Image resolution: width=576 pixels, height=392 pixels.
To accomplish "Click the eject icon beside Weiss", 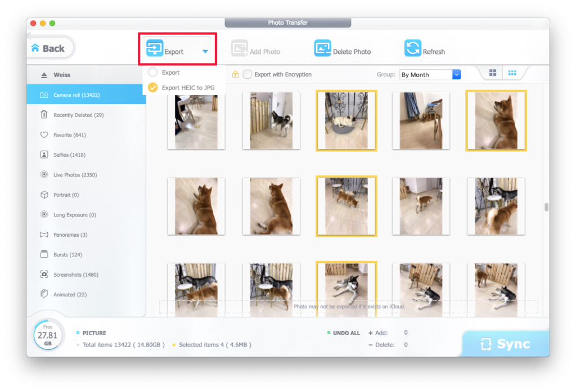I will tap(44, 75).
